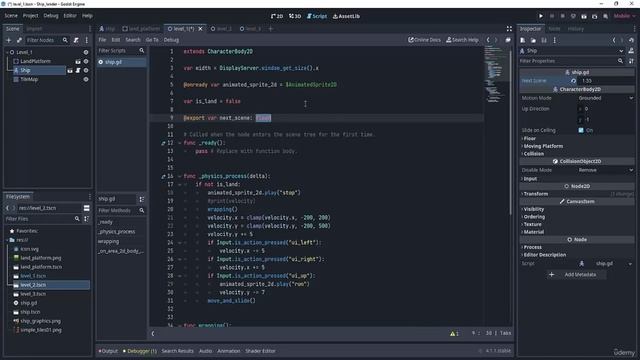This screenshot has height=360, width=640.
Task: Open the script attached to Ship node
Action: point(78,70)
